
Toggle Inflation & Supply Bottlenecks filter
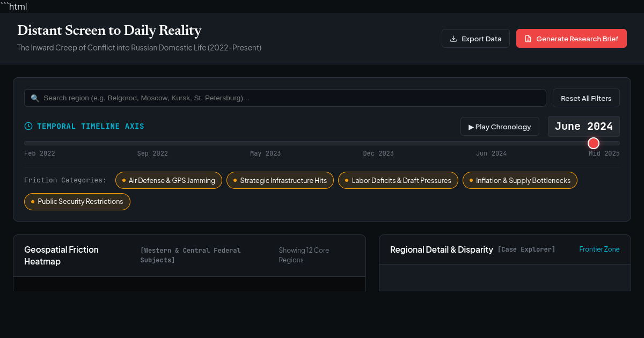[x=520, y=180]
